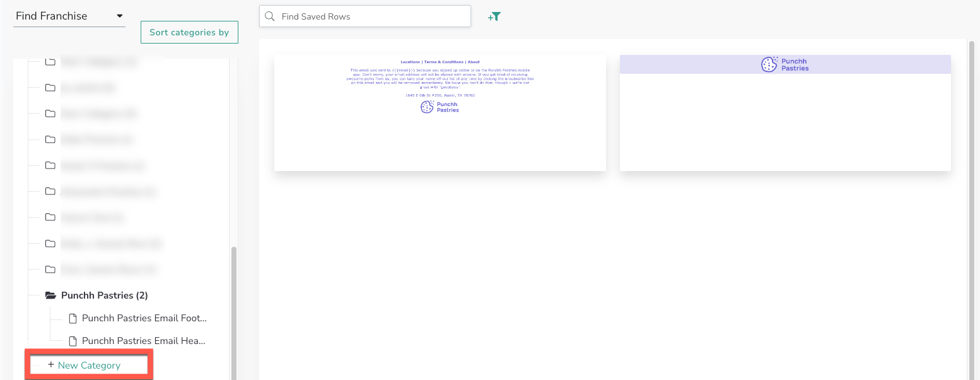Click the Sort categories by button
980x380 pixels.
click(189, 32)
